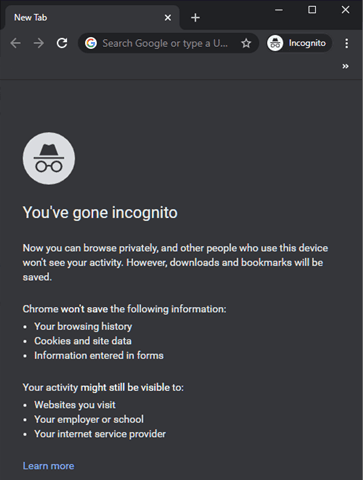Screen dimensions: 363x480
Task: Focus the Search Google or type a URL field
Action: click(x=165, y=43)
